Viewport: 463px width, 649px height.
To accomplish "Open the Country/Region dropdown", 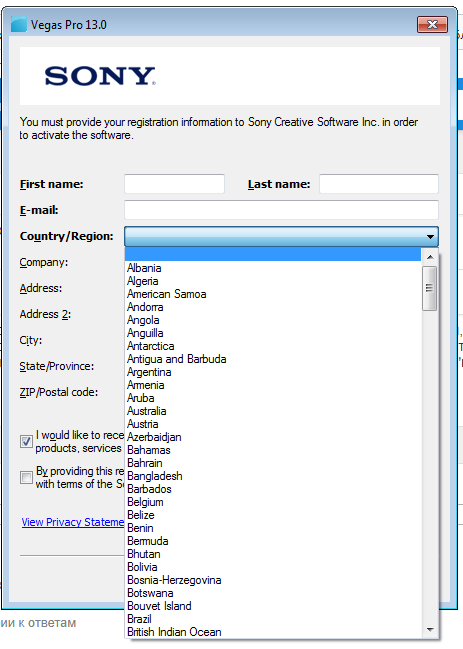I will [281, 236].
